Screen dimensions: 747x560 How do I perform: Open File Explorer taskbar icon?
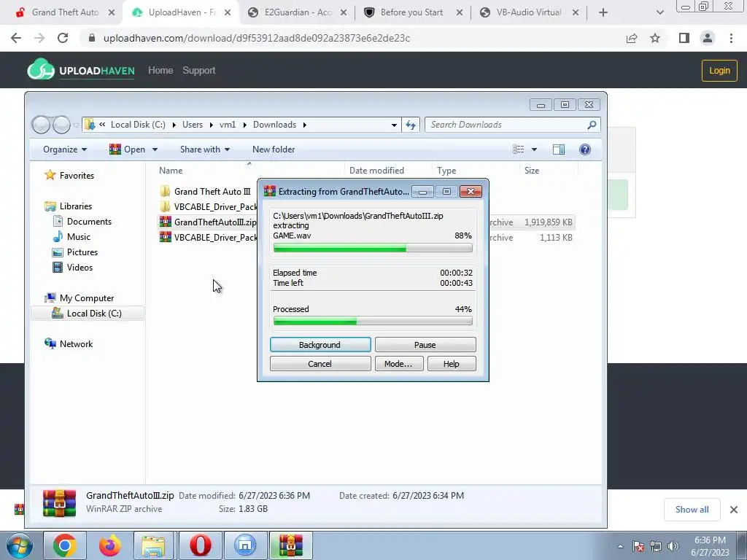[x=153, y=545]
